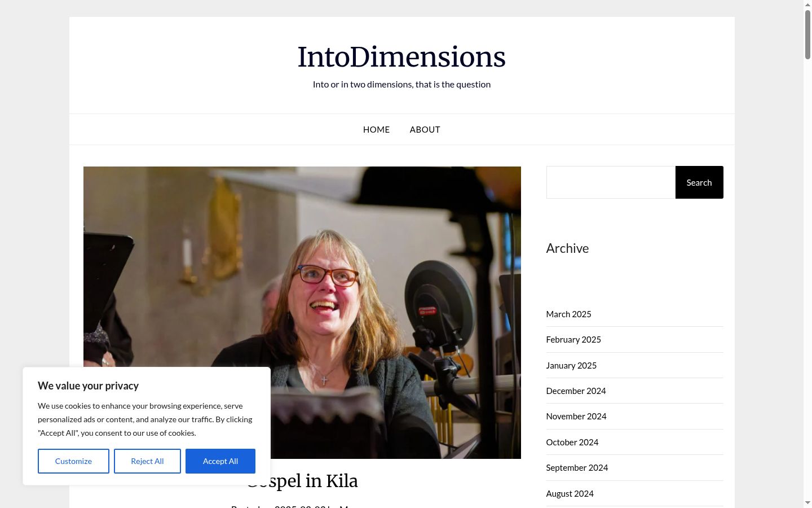Click the page vertical scrollbar thumb
This screenshot has width=812, height=508.
[x=807, y=34]
